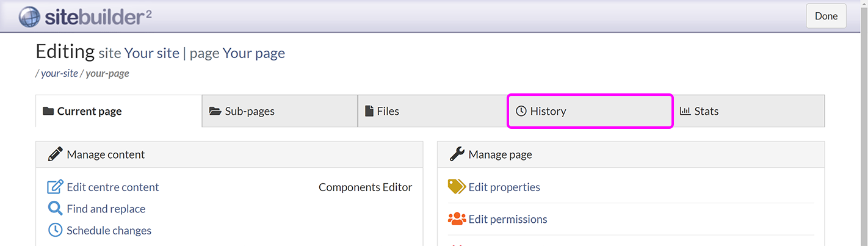Click the Edit permissions people icon
868x246 pixels.
pos(457,219)
